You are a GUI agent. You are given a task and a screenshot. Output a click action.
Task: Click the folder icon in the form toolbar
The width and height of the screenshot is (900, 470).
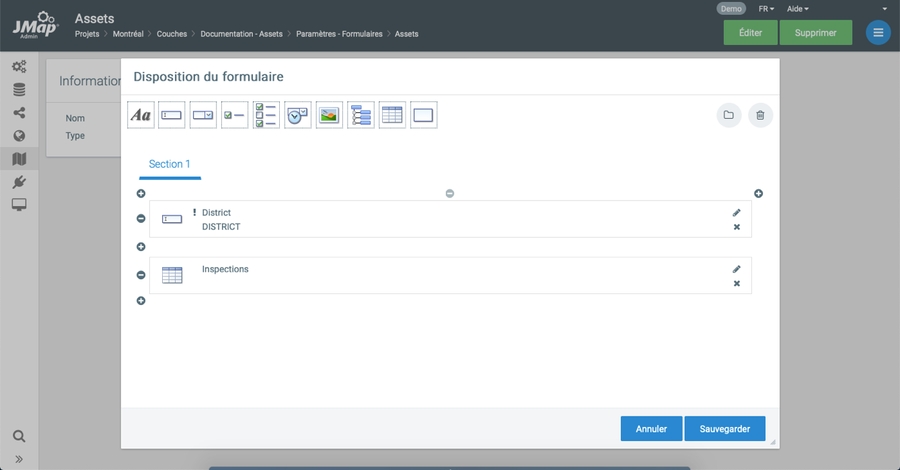(x=729, y=115)
